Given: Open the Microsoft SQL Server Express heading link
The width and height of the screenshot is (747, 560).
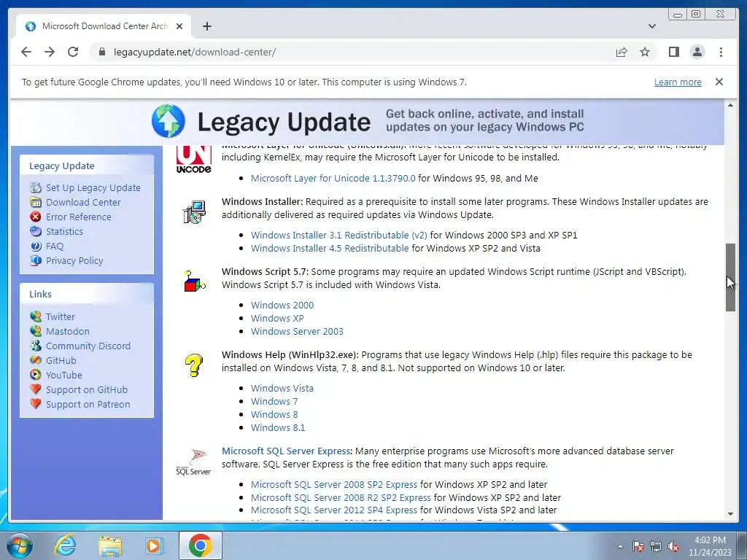Looking at the screenshot, I should point(286,451).
